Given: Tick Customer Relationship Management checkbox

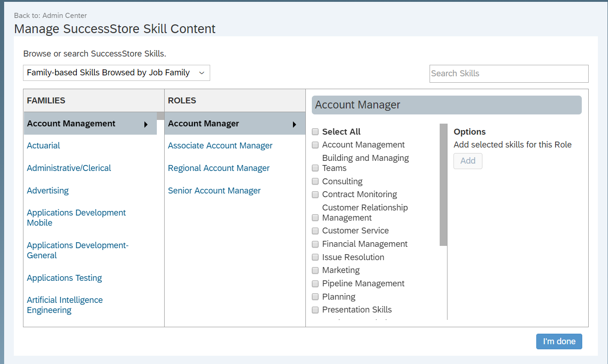Looking at the screenshot, I should [315, 218].
